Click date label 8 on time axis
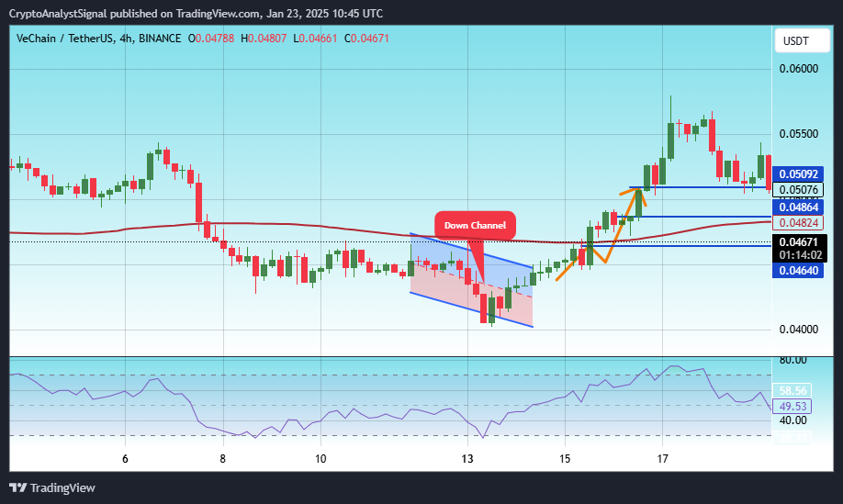The height and width of the screenshot is (504, 843). click(x=222, y=459)
